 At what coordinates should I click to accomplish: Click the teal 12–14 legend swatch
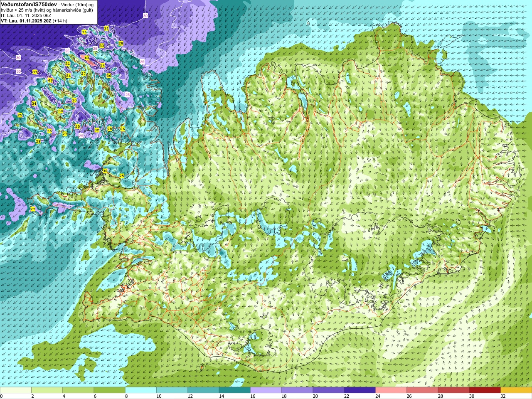pyautogui.click(x=203, y=390)
